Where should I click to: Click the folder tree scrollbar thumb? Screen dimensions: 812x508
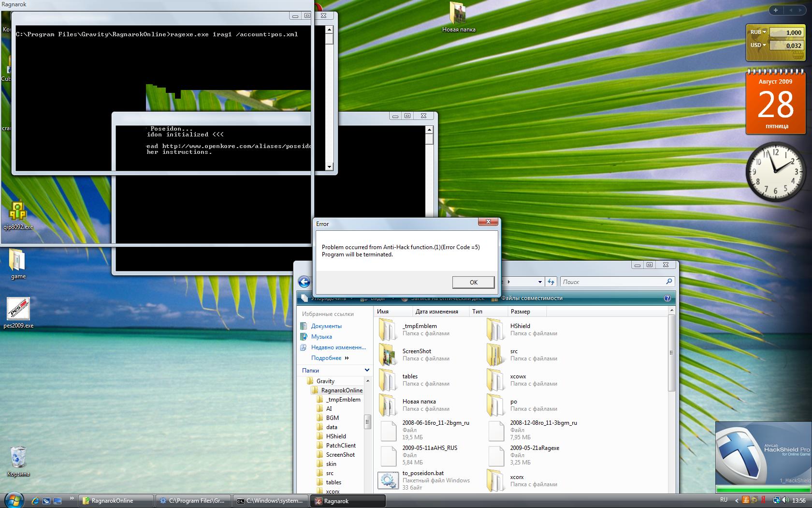367,421
